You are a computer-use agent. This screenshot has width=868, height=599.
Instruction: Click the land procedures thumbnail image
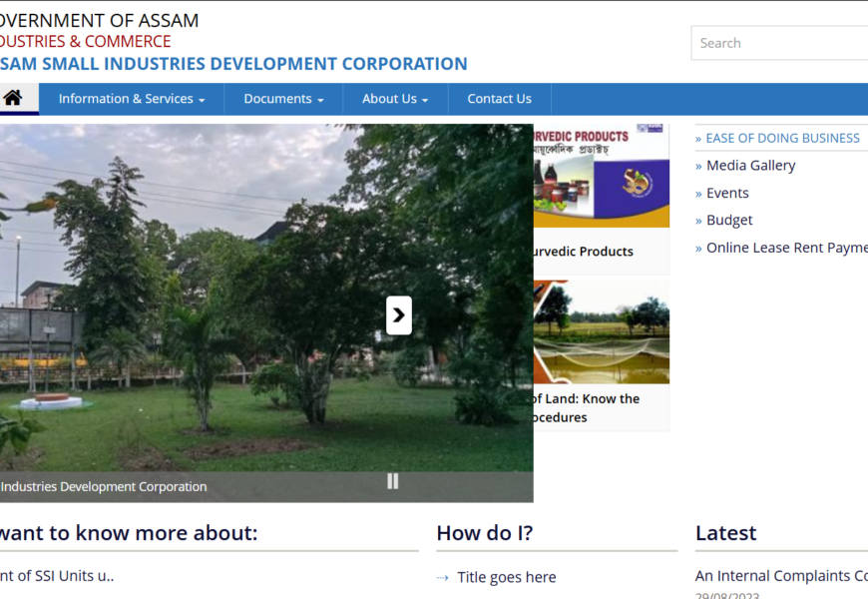coord(601,332)
